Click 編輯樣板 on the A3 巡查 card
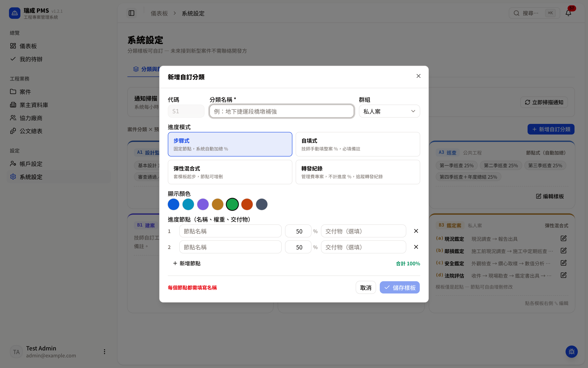 (550, 196)
